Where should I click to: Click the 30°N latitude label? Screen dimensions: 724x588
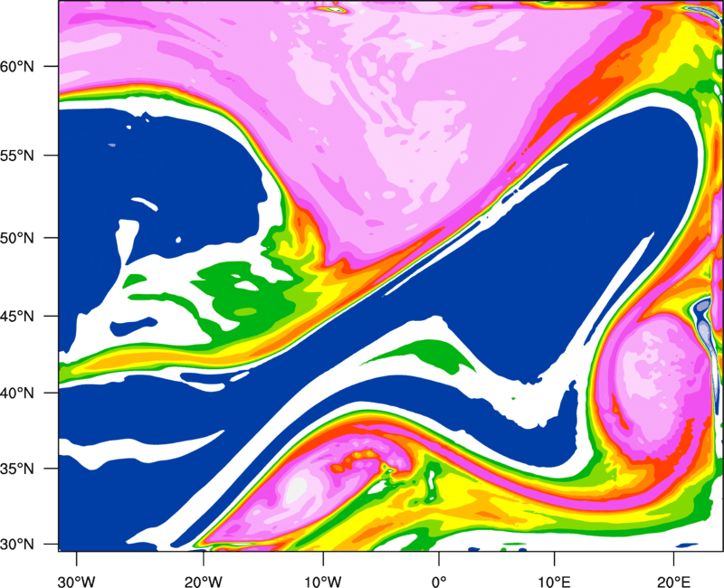click(x=17, y=545)
